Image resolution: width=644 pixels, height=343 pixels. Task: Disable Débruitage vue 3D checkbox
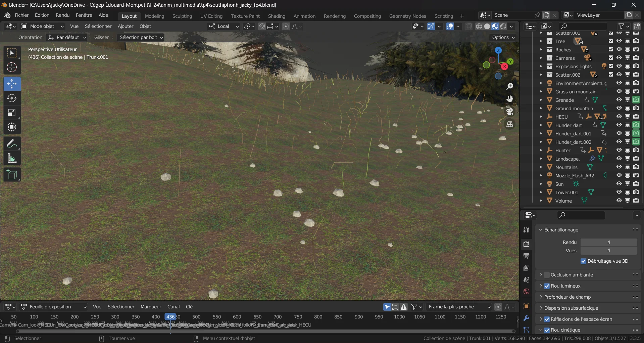pos(584,261)
